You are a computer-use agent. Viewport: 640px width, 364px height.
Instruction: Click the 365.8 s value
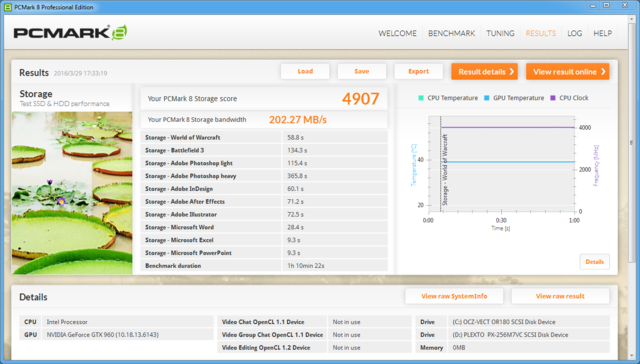297,176
